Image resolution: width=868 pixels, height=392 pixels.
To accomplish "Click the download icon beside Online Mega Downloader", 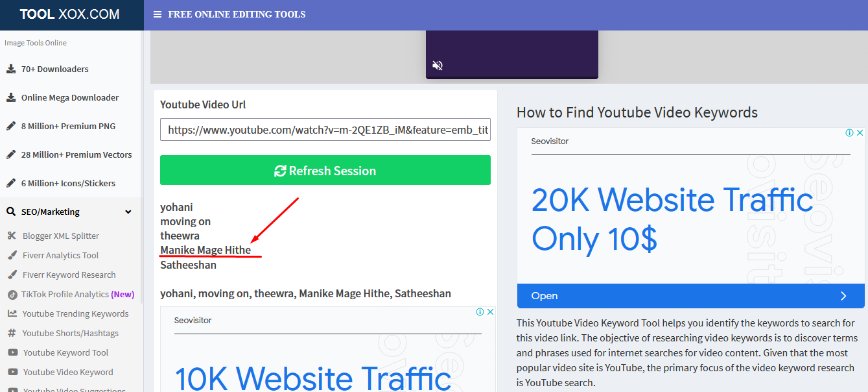I will pyautogui.click(x=11, y=97).
